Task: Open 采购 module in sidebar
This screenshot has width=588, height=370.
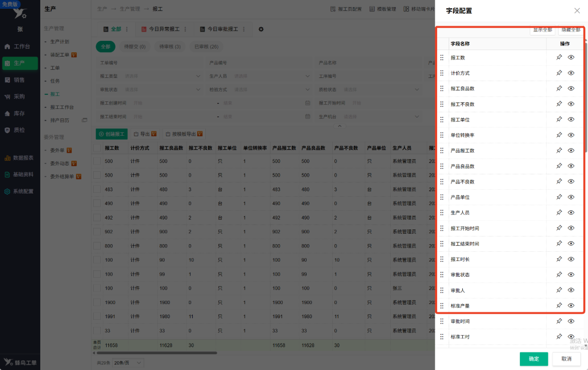Action: pos(20,96)
